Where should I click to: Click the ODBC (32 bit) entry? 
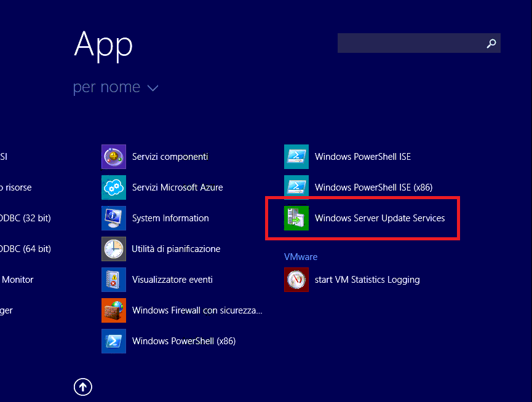(x=25, y=218)
